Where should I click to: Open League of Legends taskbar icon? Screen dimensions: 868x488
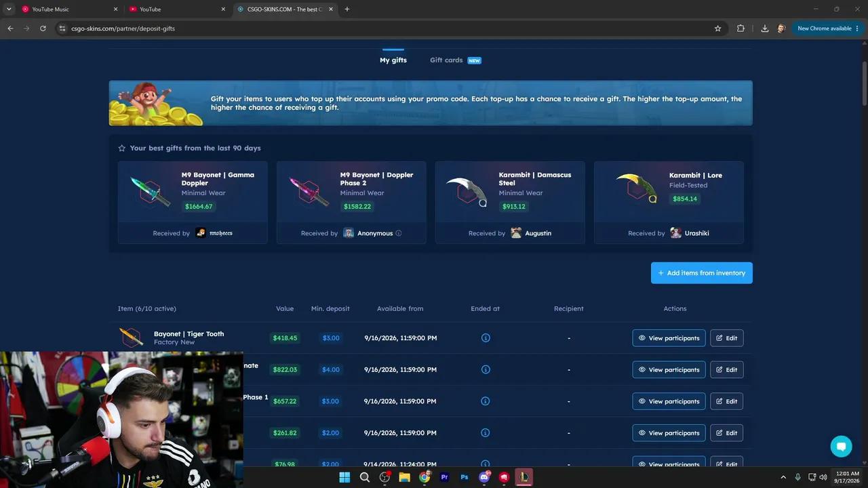coord(524,477)
